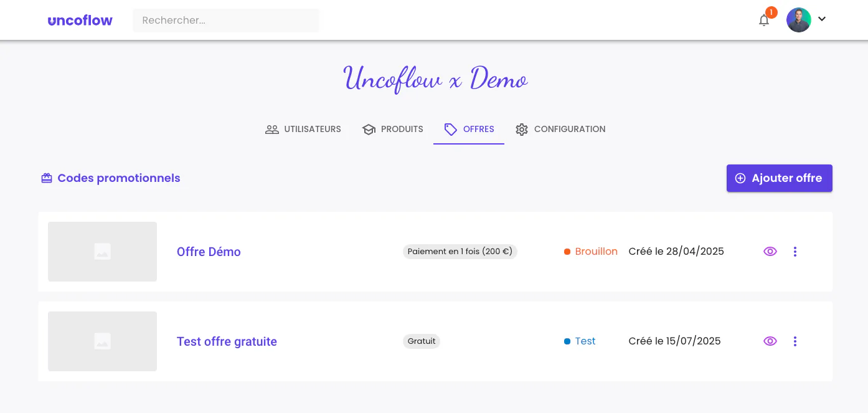Click the uncoflow logo
The image size is (868, 413).
[x=80, y=20]
